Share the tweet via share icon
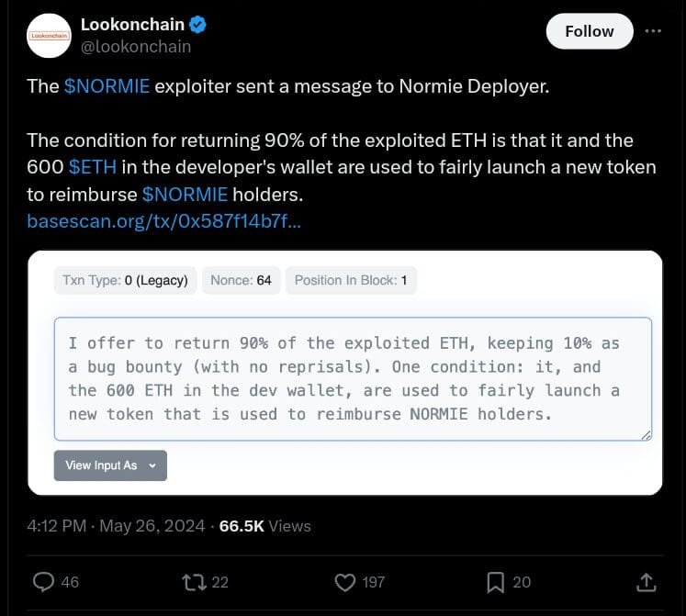The image size is (686, 616). click(x=646, y=581)
